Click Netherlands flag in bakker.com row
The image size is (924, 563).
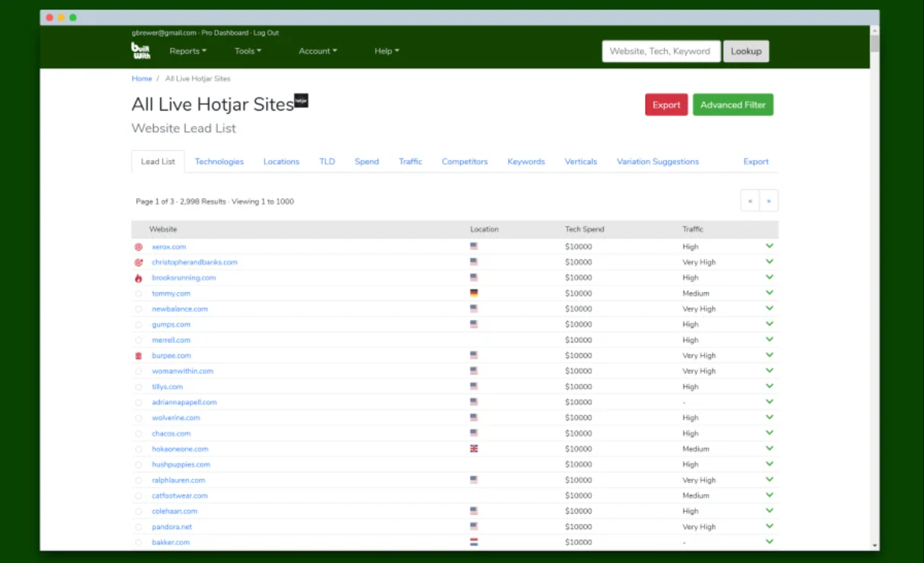[x=474, y=542]
